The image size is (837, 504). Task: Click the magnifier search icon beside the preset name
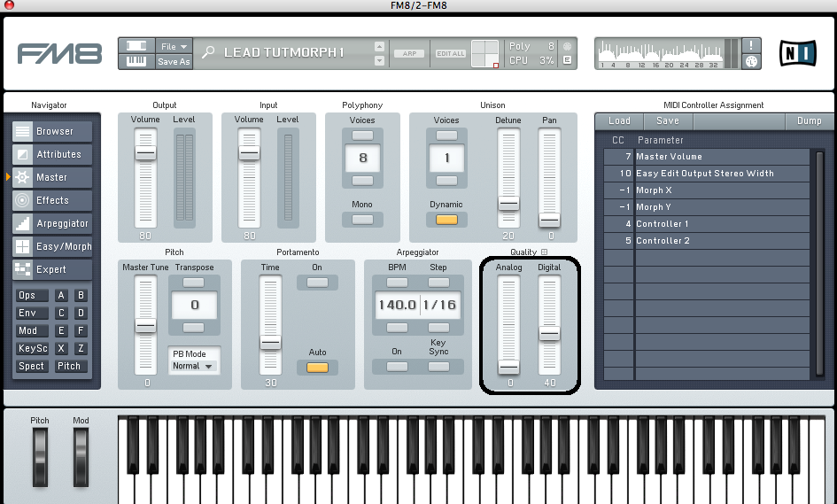point(208,52)
